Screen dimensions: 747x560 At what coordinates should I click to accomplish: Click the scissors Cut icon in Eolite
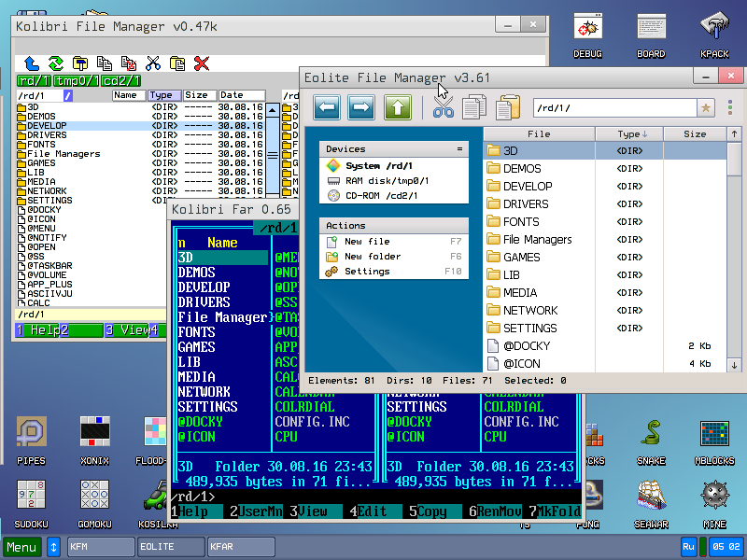443,107
